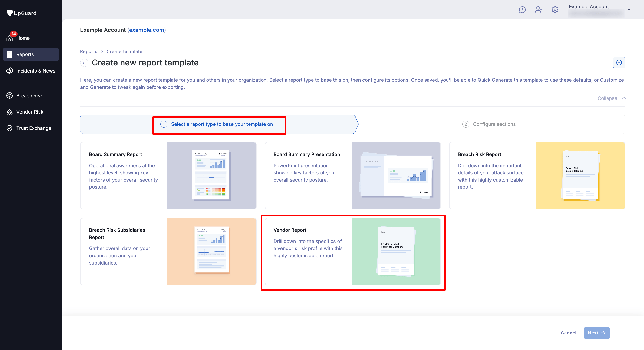644x350 pixels.
Task: Open the Example Account dropdown
Action: 629,10
